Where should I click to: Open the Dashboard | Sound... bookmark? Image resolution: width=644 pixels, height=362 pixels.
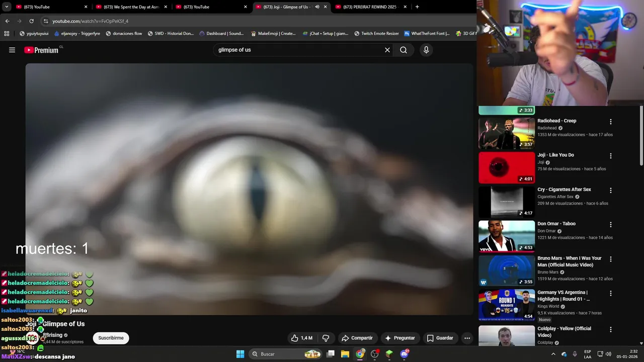(221, 34)
